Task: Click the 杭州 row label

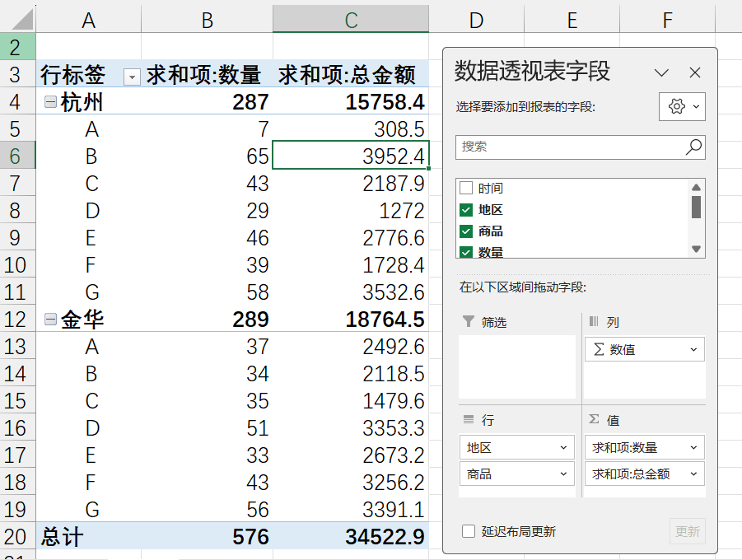Action: pyautogui.click(x=82, y=102)
